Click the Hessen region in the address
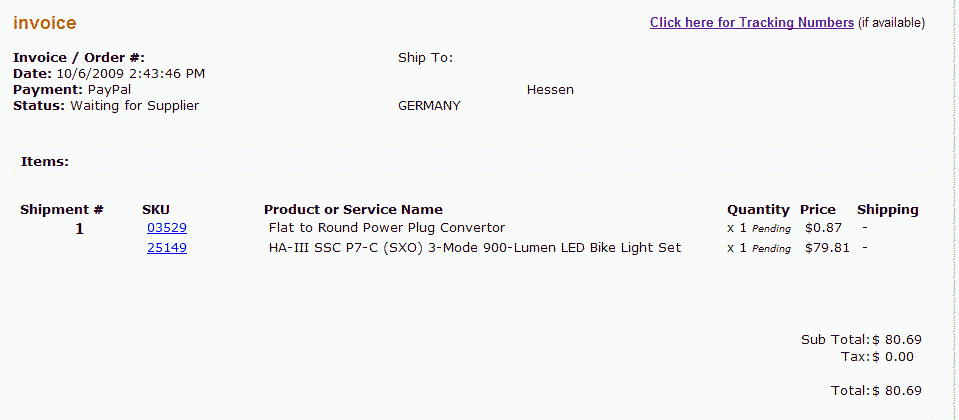959x420 pixels. (549, 90)
